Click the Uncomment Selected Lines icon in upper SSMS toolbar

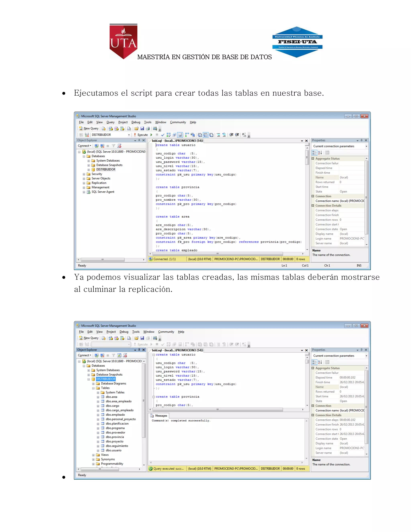tap(224, 135)
